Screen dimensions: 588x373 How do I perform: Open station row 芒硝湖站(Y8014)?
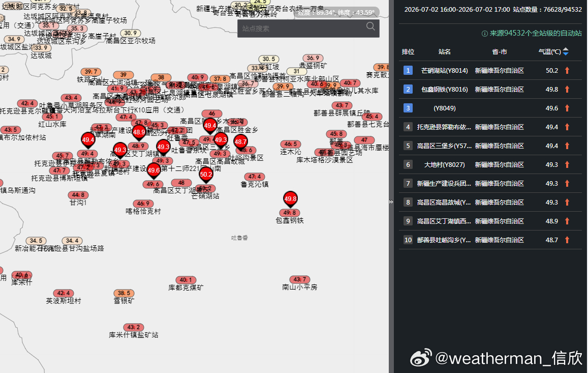click(490, 70)
